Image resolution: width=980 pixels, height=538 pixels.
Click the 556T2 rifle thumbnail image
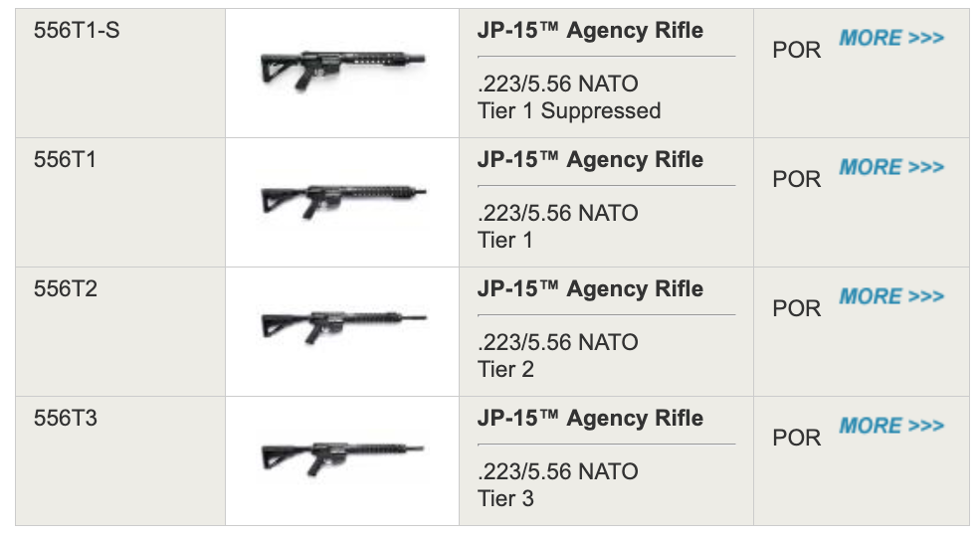[343, 327]
